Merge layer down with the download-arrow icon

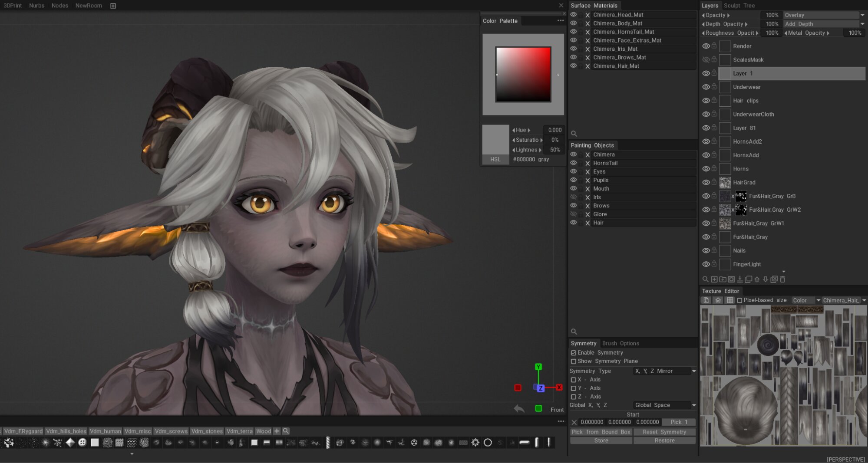pos(740,279)
